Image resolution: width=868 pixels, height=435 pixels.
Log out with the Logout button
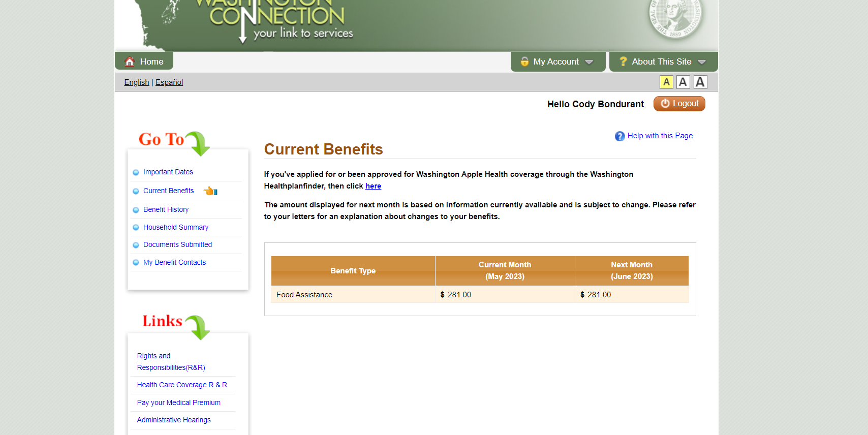tap(679, 104)
